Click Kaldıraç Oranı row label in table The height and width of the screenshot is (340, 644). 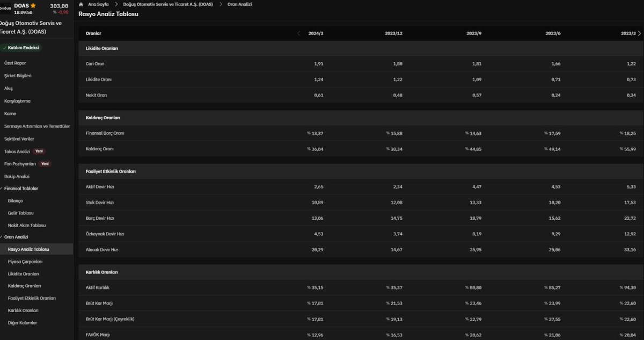coord(100,149)
